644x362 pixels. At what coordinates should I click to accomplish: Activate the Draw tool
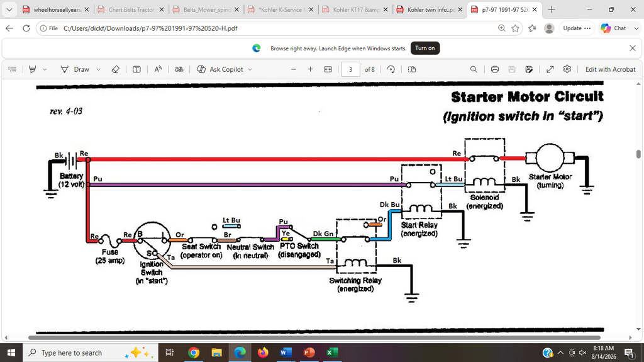[75, 69]
